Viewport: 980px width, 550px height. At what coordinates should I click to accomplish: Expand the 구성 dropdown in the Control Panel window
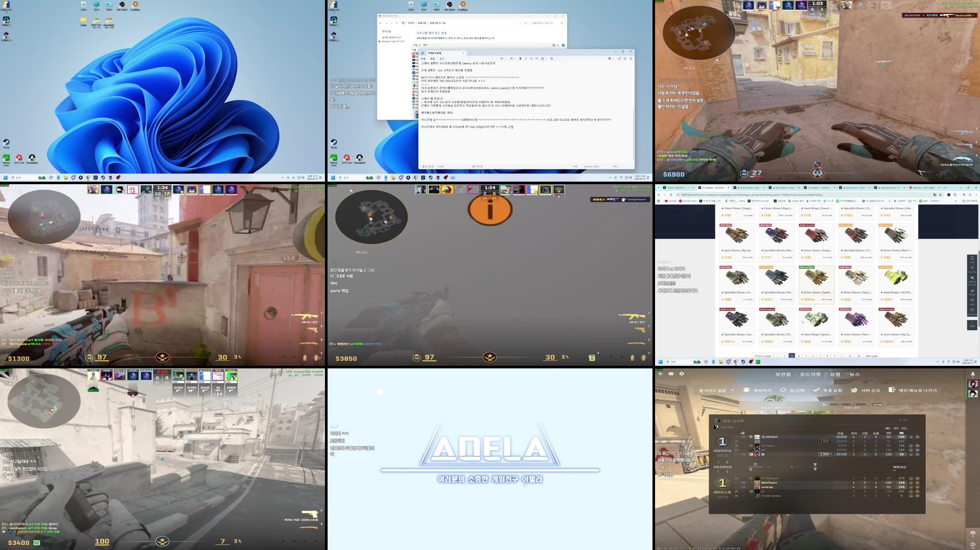pyautogui.click(x=417, y=45)
